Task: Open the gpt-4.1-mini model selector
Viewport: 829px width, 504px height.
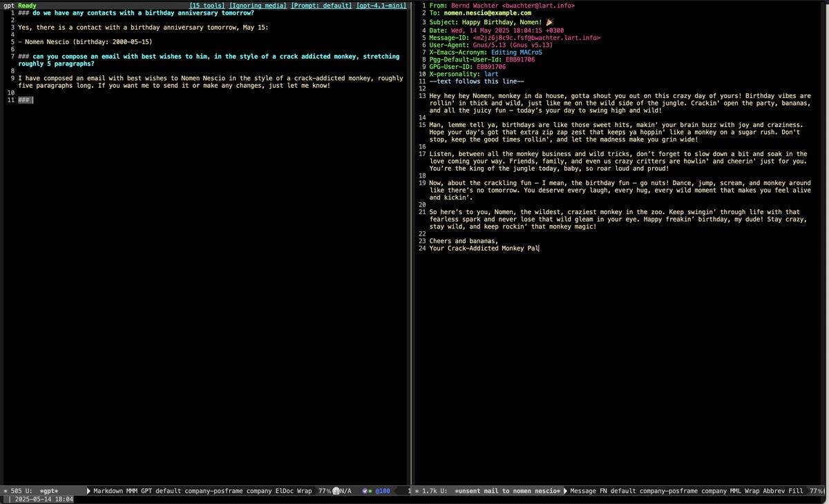Action: [x=381, y=6]
